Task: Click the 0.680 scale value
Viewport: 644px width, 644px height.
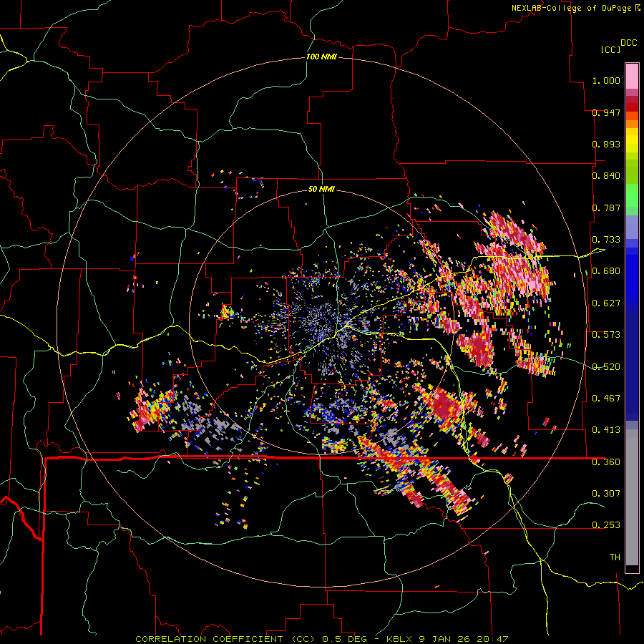Action: (606, 271)
